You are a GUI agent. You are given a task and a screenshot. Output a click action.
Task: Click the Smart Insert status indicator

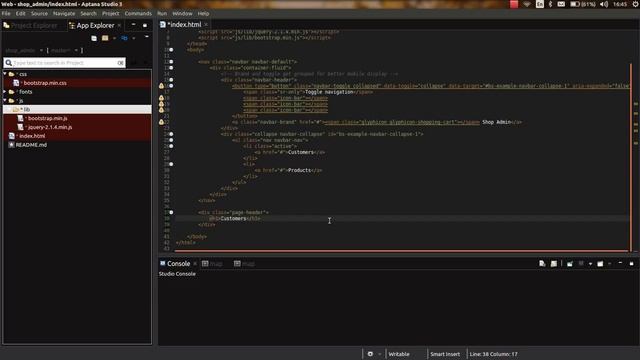pyautogui.click(x=444, y=354)
